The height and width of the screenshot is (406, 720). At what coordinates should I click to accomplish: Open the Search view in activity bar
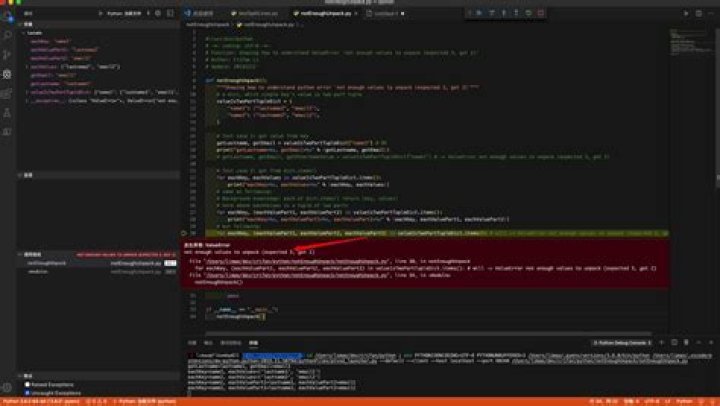point(7,35)
